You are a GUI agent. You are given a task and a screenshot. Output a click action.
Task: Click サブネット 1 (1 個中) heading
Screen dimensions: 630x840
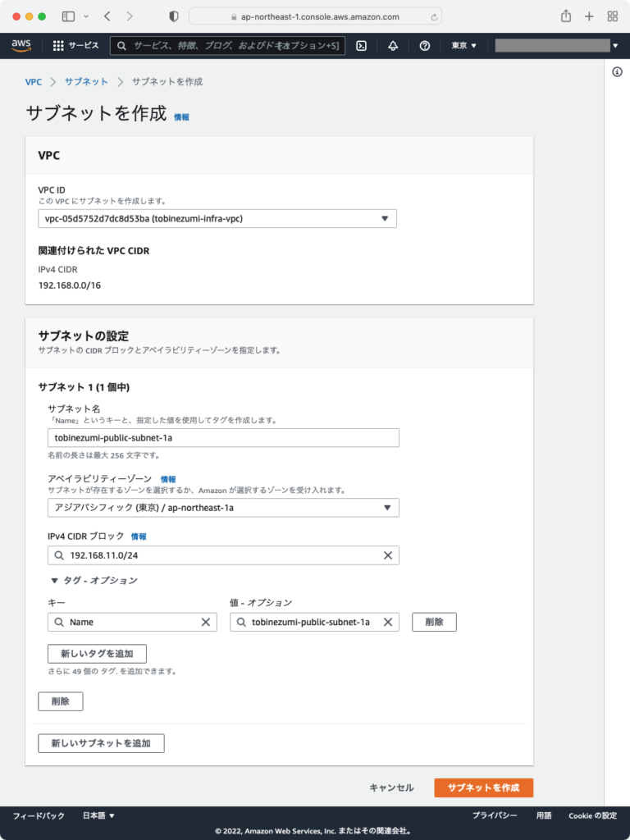click(x=84, y=387)
